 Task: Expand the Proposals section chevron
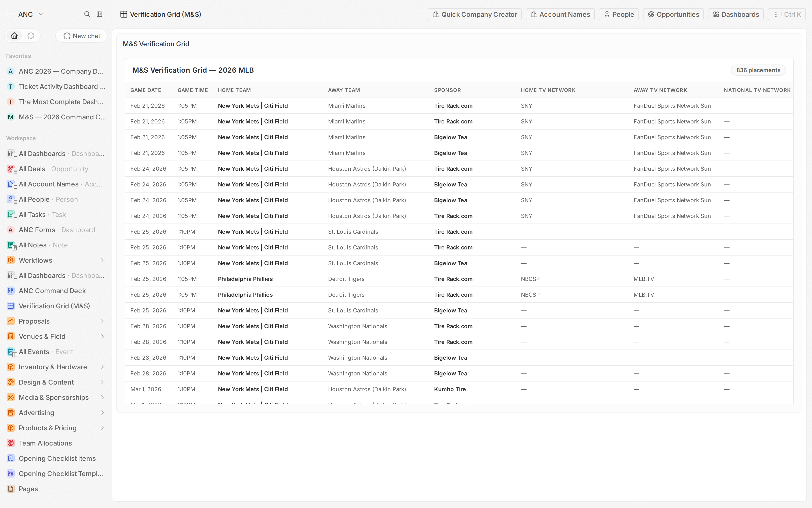point(103,321)
